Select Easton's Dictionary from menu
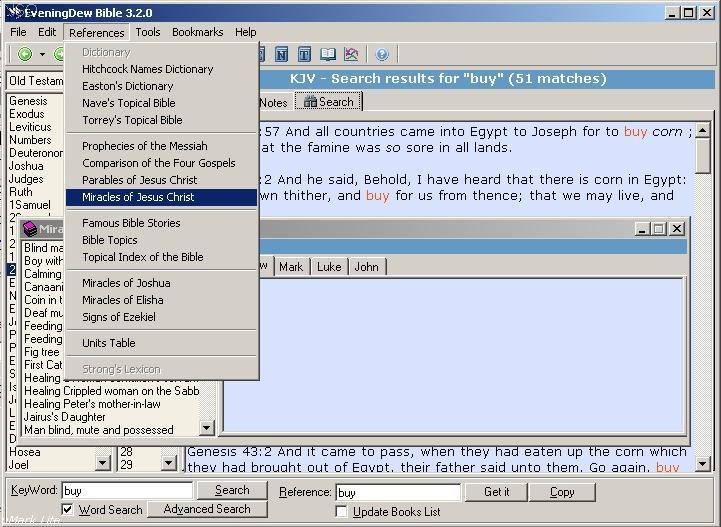The height and width of the screenshot is (527, 721). pos(161,86)
